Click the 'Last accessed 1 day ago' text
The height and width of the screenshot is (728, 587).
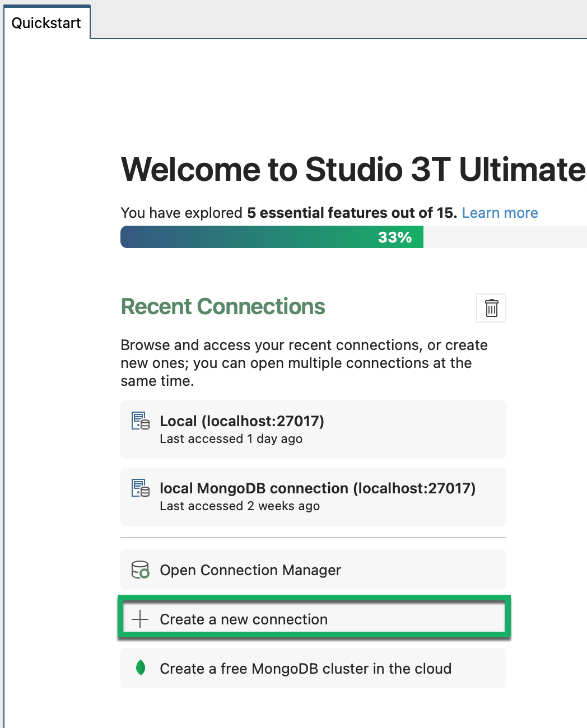tap(231, 439)
